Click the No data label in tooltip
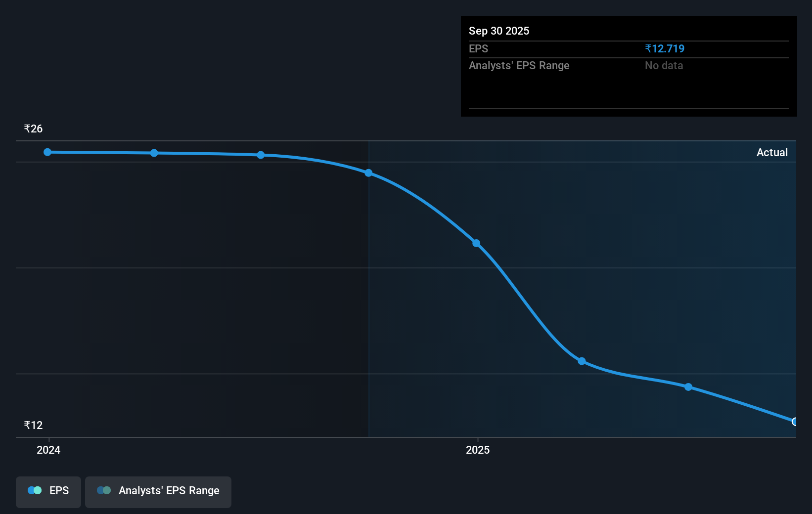The image size is (812, 514). (x=663, y=65)
